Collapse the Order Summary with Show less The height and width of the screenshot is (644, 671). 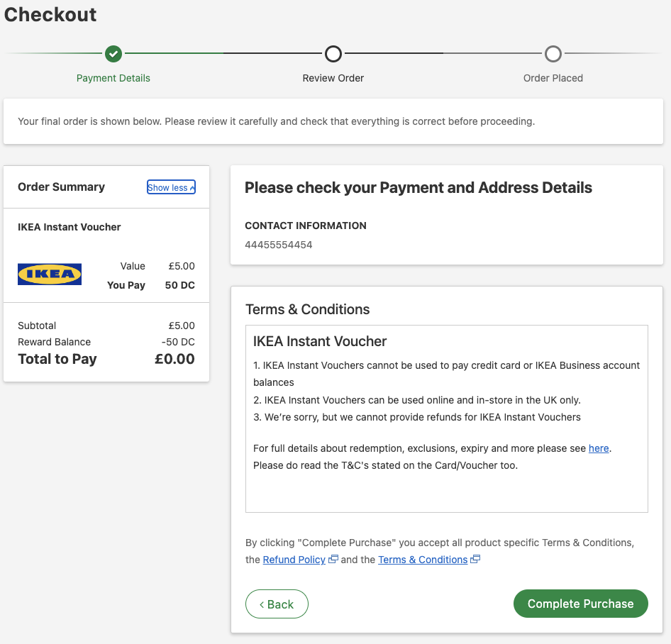pos(170,187)
